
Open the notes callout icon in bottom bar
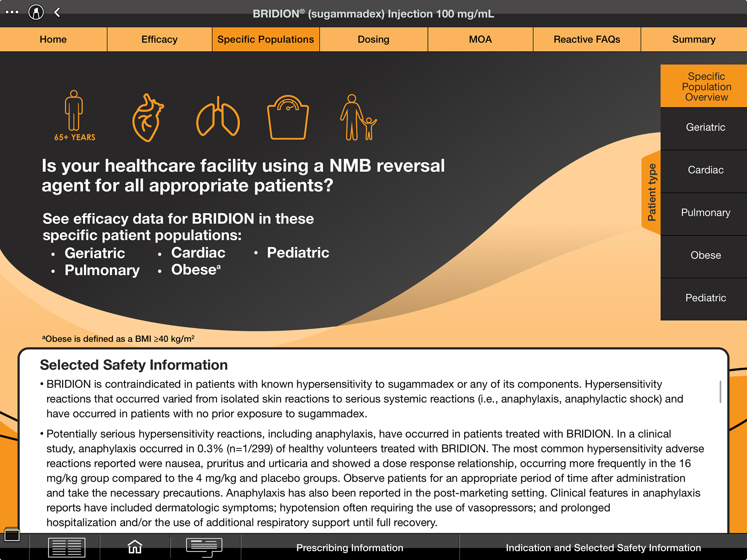tap(204, 548)
